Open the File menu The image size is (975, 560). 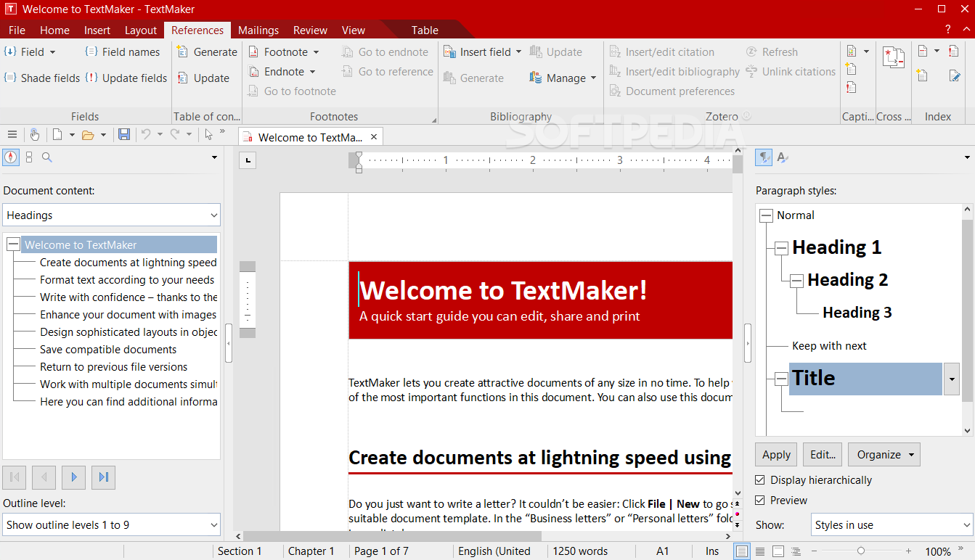(17, 30)
